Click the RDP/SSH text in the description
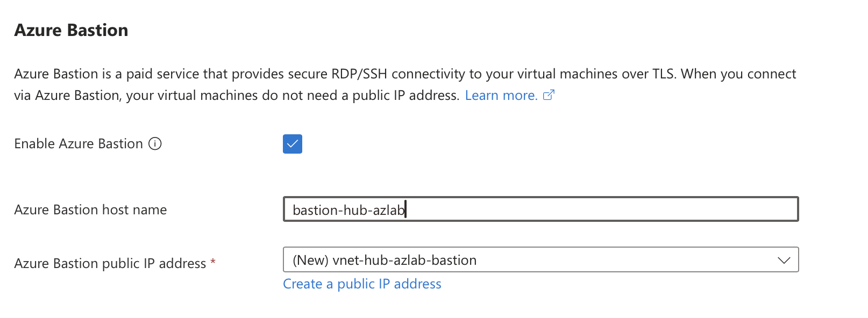 359,74
